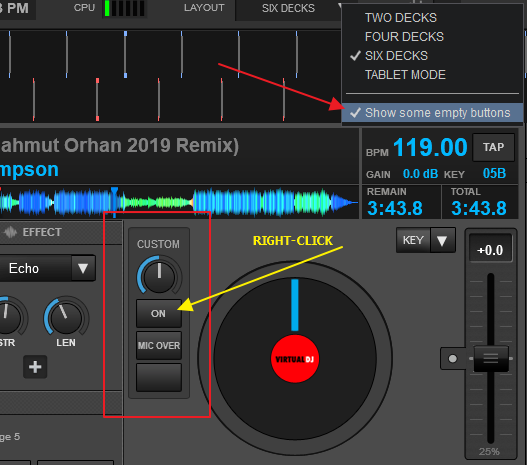Image resolution: width=527 pixels, height=465 pixels.
Task: Toggle the MIC OVER button
Action: 159,345
